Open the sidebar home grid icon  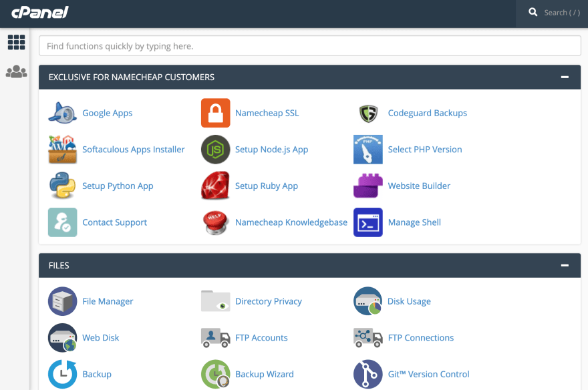coord(16,42)
